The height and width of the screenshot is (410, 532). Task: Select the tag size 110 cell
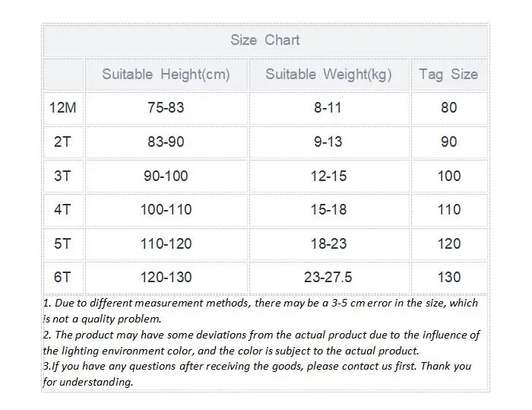[448, 209]
